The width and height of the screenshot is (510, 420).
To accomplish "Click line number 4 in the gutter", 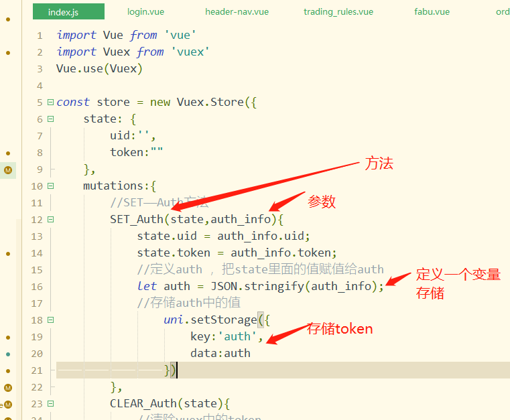I will (40, 86).
